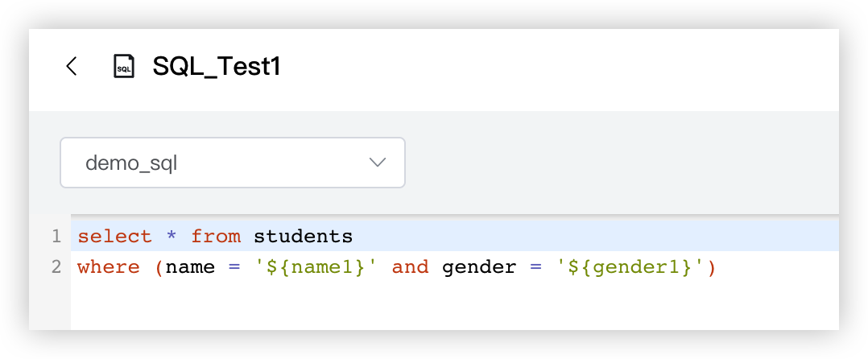The height and width of the screenshot is (359, 868).
Task: Click line number 1 in gutter
Action: tap(56, 237)
